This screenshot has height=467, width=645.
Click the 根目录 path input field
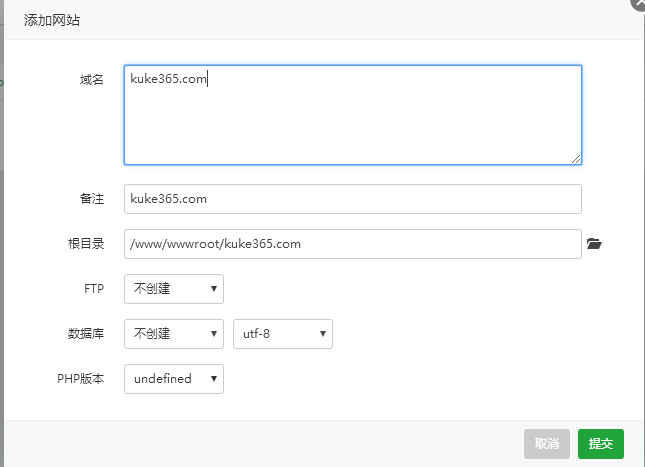point(352,244)
